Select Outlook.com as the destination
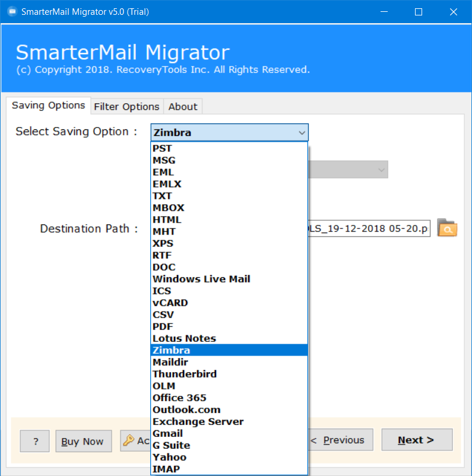The width and height of the screenshot is (472, 476). point(229,410)
